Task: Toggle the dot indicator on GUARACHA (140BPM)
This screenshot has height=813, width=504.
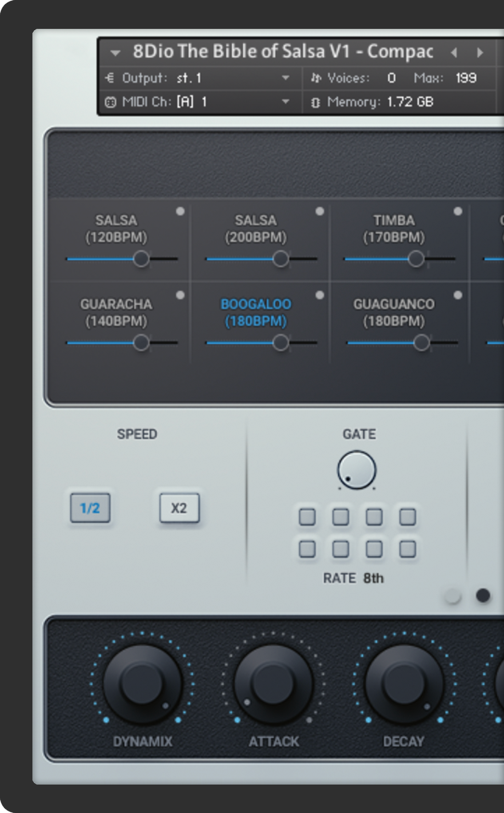Action: pyautogui.click(x=180, y=295)
